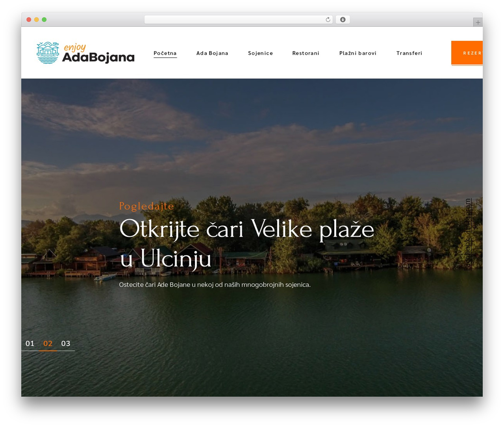This screenshot has height=427, width=504.
Task: Go to the Ada Bojana page
Action: (212, 53)
